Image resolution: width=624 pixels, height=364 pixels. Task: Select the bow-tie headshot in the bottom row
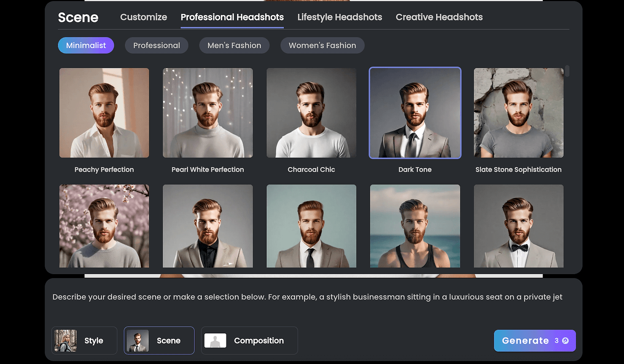(x=519, y=226)
